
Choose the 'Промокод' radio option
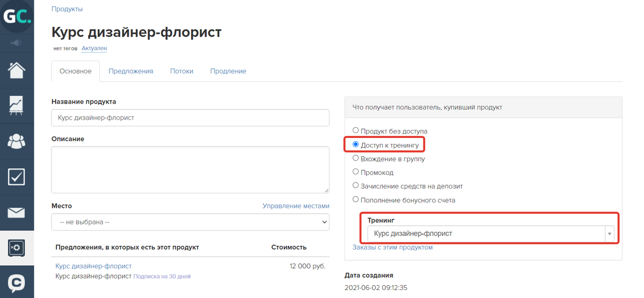pos(355,172)
